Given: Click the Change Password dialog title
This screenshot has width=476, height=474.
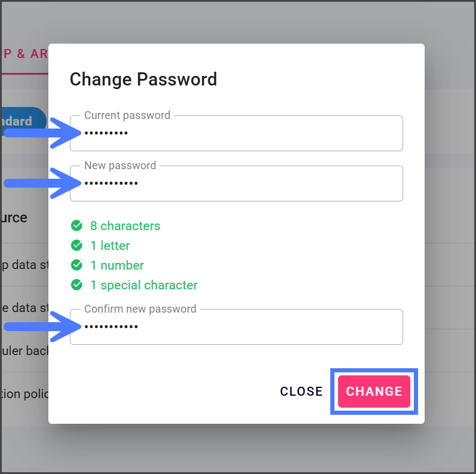Looking at the screenshot, I should (143, 79).
